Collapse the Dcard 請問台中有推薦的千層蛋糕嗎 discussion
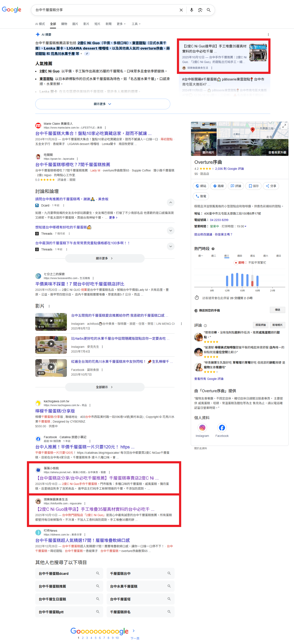The width and height of the screenshot is (294, 644). 170,202
